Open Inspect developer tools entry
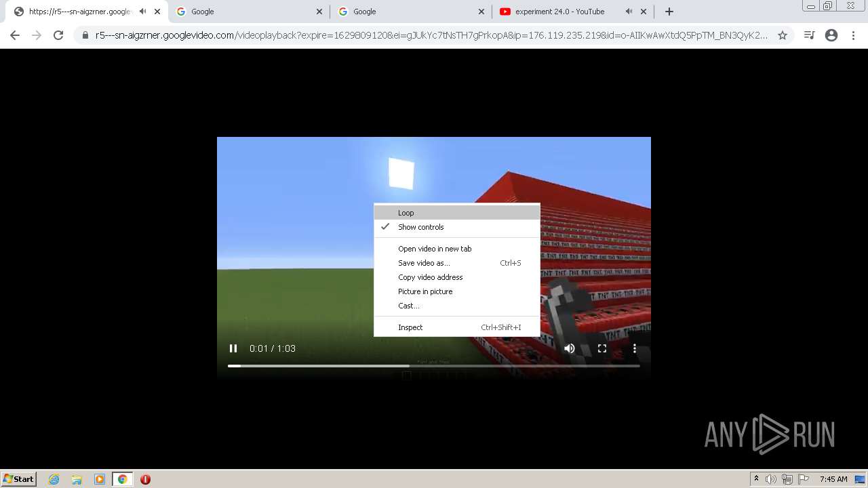This screenshot has height=488, width=868. point(457,327)
